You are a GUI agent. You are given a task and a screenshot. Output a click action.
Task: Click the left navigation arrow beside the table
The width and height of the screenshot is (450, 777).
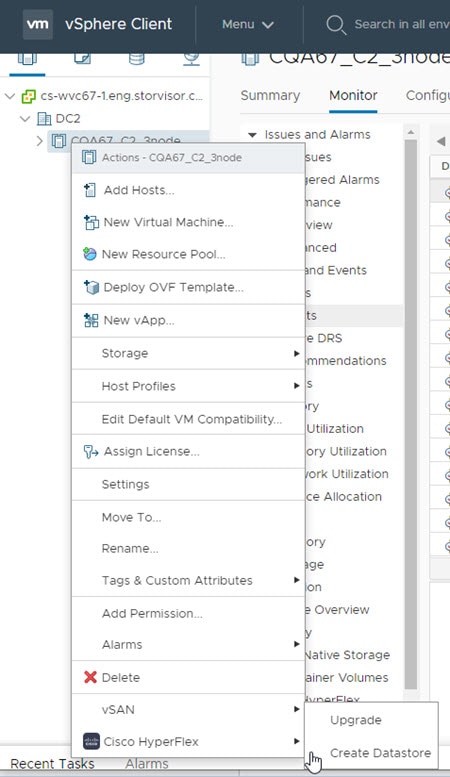[x=441, y=141]
